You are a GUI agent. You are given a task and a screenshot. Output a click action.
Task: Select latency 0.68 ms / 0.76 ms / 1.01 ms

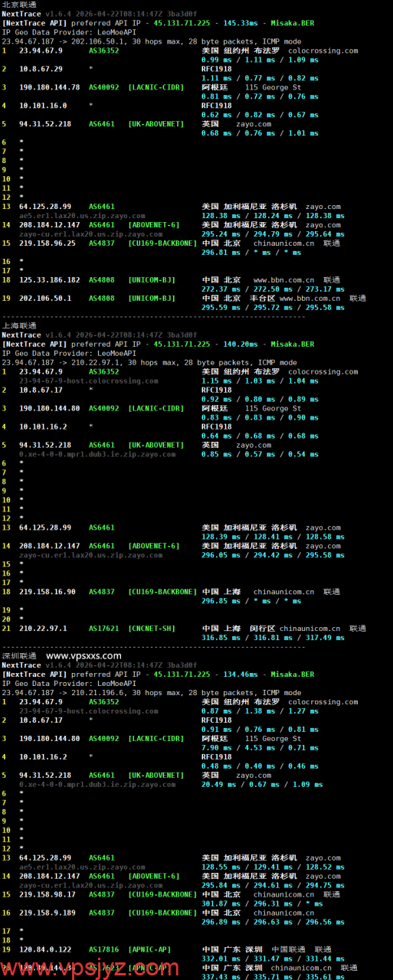pyautogui.click(x=260, y=133)
